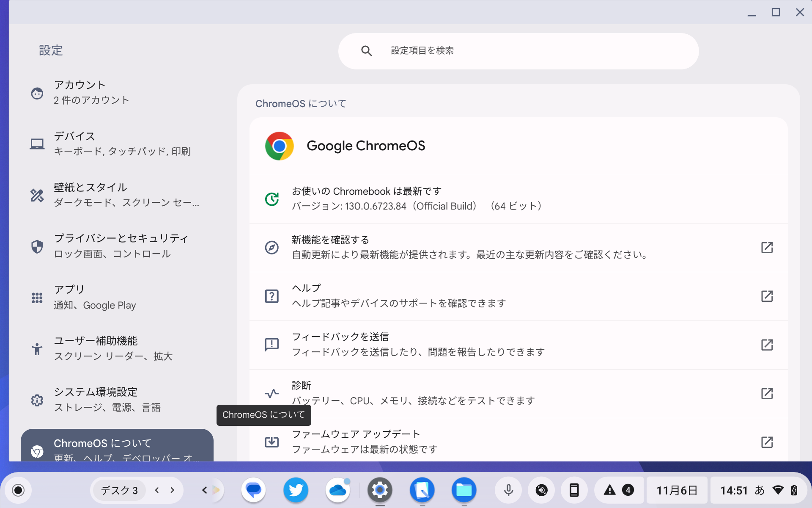Open the 壁紙とスタイル settings section
Screen dimensions: 812x508
pyautogui.click(x=90, y=195)
